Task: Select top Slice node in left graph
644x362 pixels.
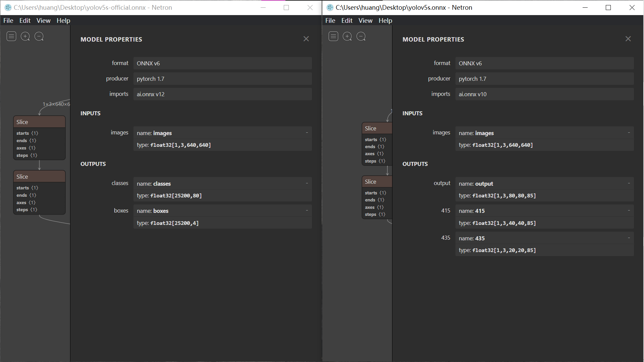Action: (x=39, y=122)
